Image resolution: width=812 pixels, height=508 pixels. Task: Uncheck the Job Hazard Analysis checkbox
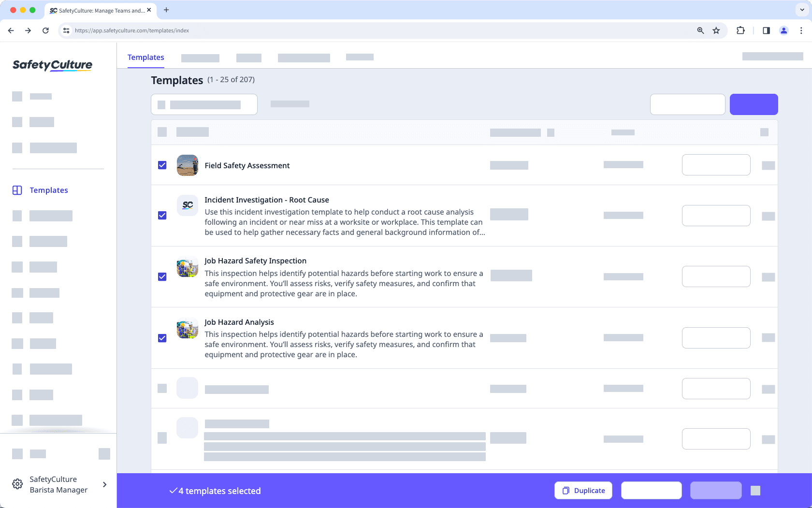click(x=162, y=338)
